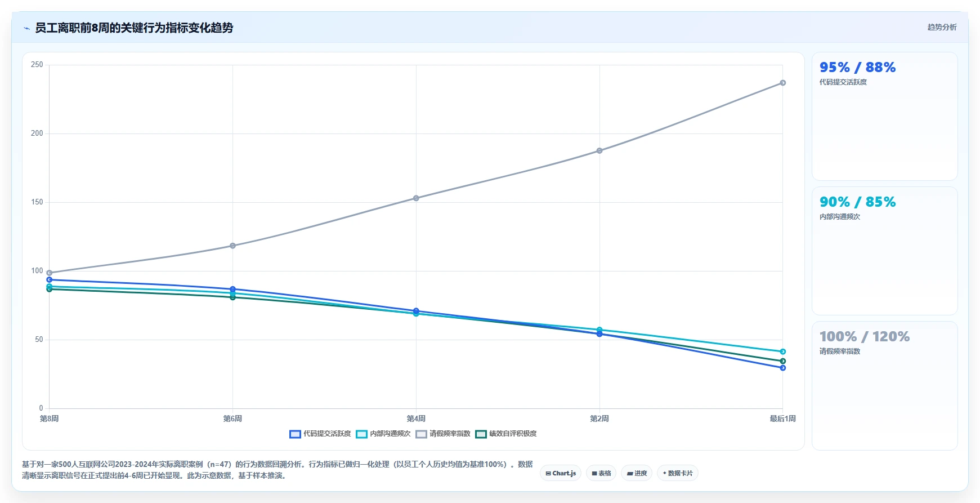Click the 代码提交活跃度 caption in the first stat card

(x=843, y=82)
